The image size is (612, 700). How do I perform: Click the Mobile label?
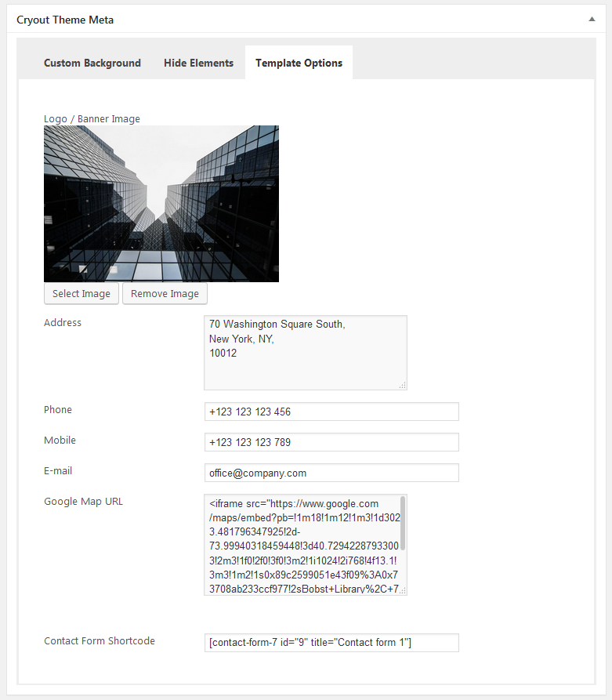coord(60,441)
